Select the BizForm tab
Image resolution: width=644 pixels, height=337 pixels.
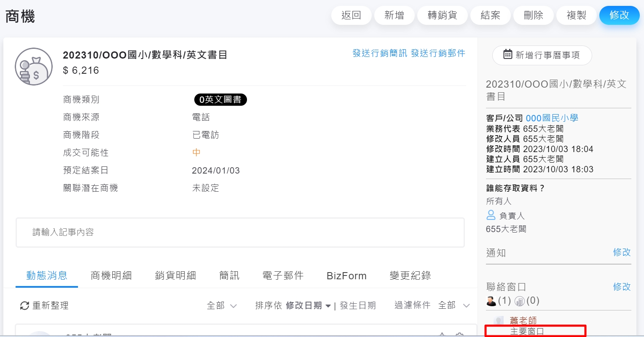click(346, 275)
